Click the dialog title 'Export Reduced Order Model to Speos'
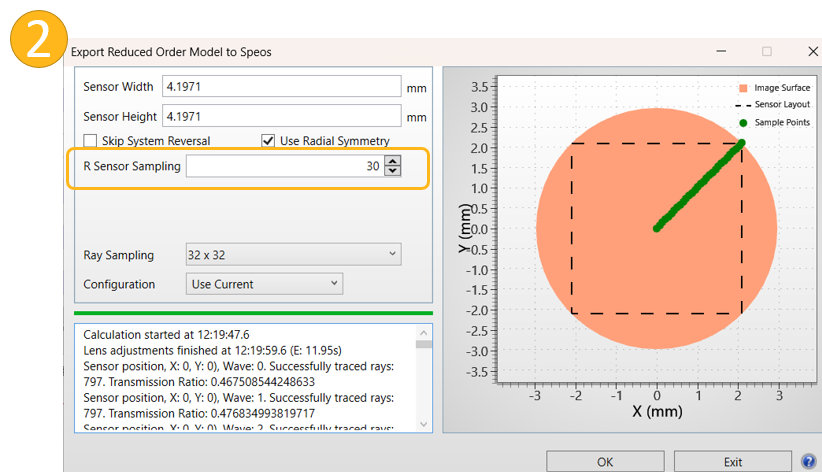This screenshot has width=822, height=472. 171,52
